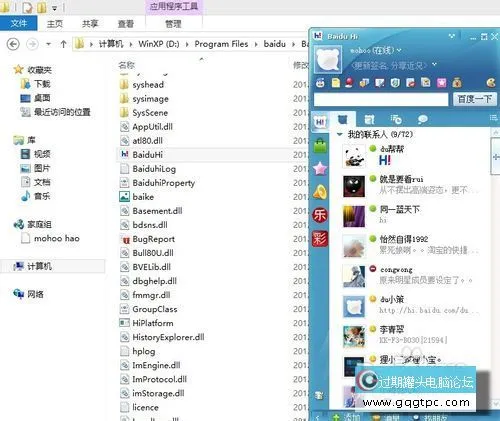
Task: Expand the signature update dropdown arrow
Action: click(x=434, y=64)
